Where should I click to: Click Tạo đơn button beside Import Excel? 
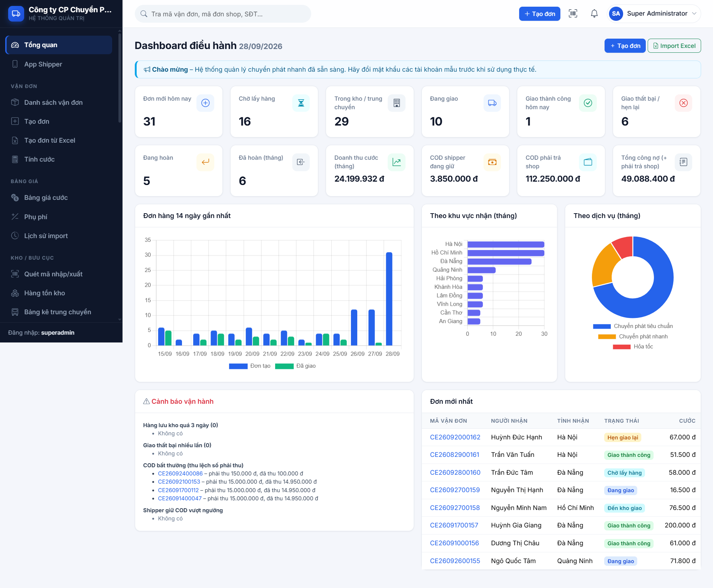(625, 46)
